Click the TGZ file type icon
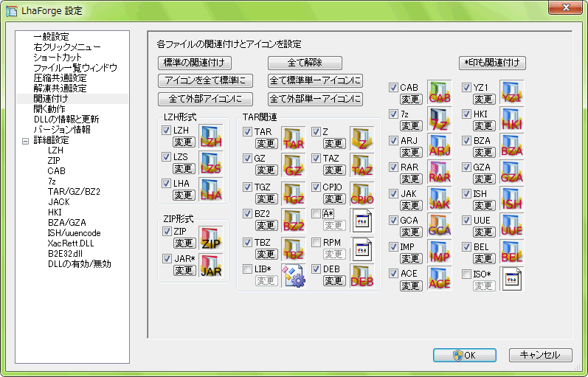Viewport: 588px width, 377px height. pyautogui.click(x=293, y=193)
